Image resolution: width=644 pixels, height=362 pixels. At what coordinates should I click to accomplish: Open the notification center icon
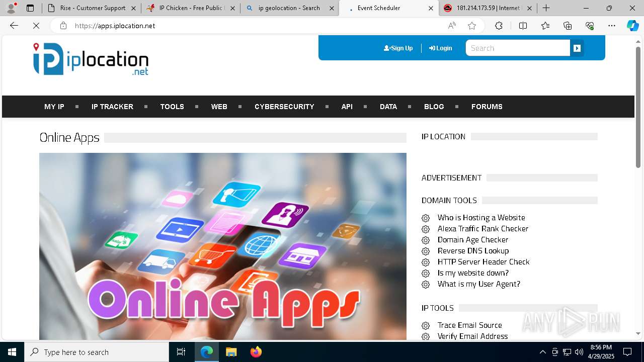[627, 352]
